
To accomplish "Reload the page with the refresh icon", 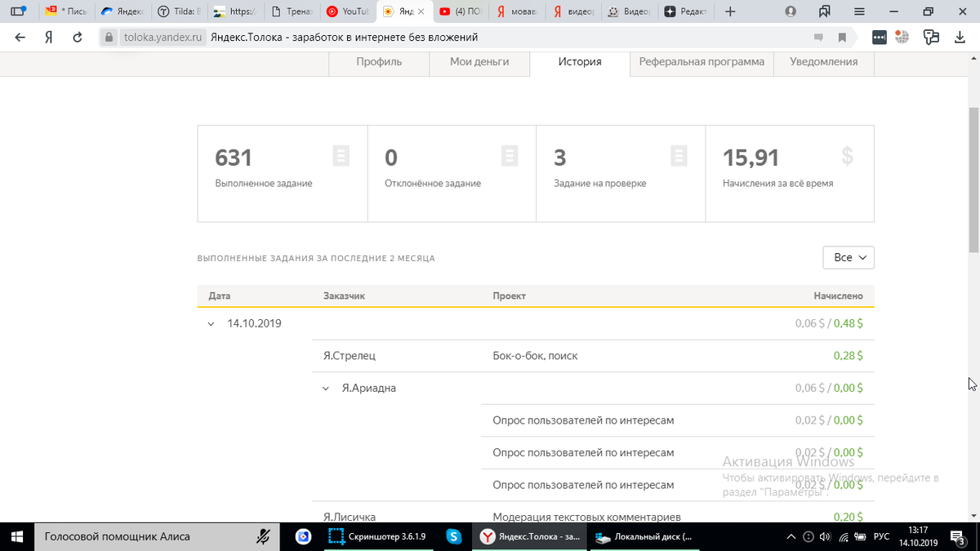I will coord(78,38).
